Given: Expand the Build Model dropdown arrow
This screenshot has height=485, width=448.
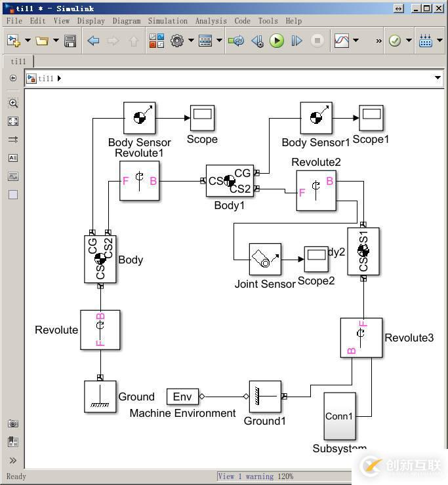Looking at the screenshot, I should click(439, 40).
